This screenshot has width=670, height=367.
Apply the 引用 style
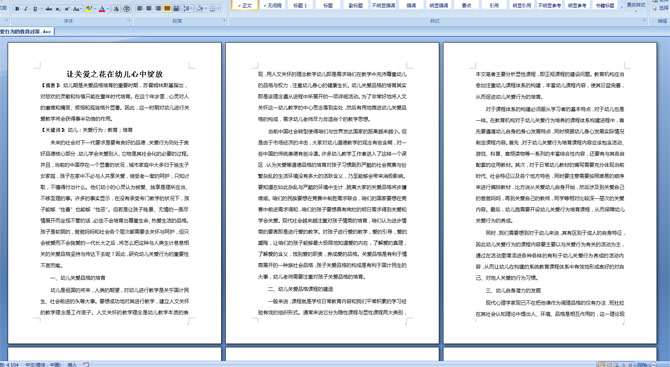pos(494,5)
